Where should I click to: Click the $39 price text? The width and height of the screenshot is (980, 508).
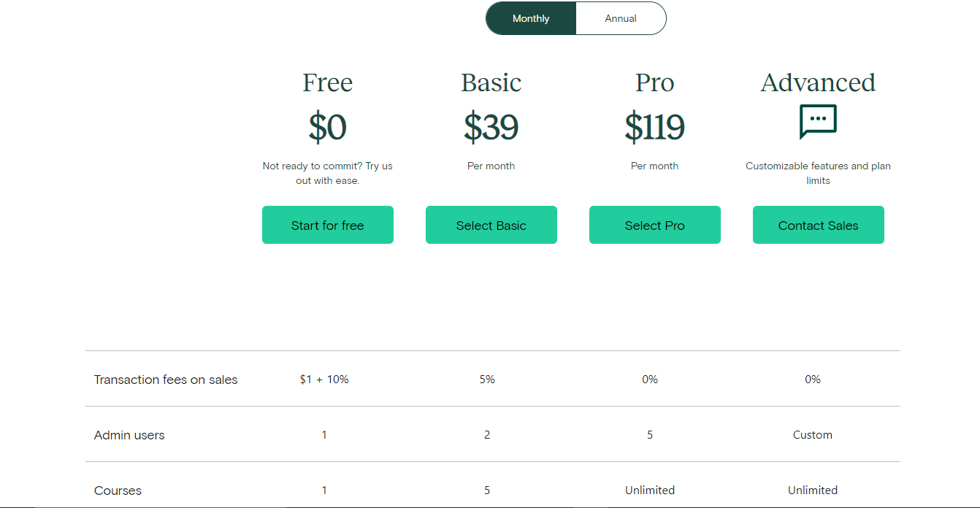click(491, 128)
